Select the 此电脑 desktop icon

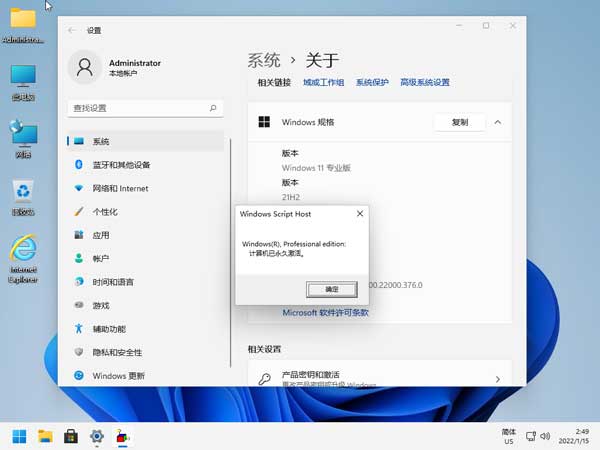[23, 83]
